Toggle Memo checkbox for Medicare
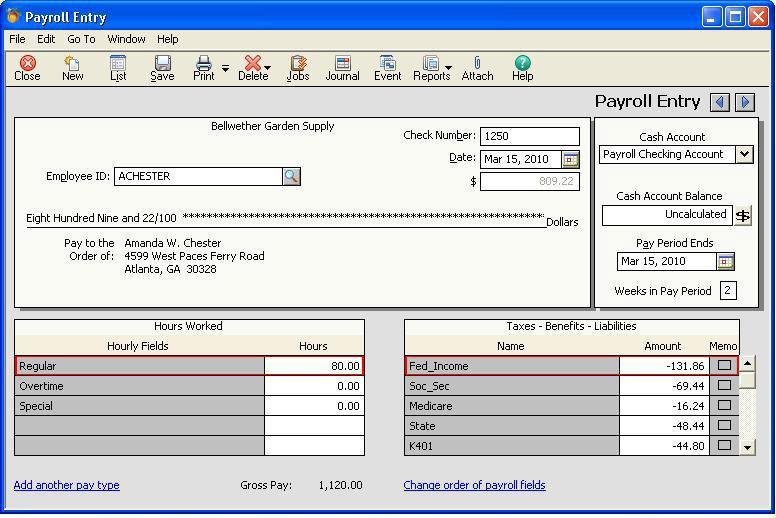The height and width of the screenshot is (518, 776). pos(724,405)
